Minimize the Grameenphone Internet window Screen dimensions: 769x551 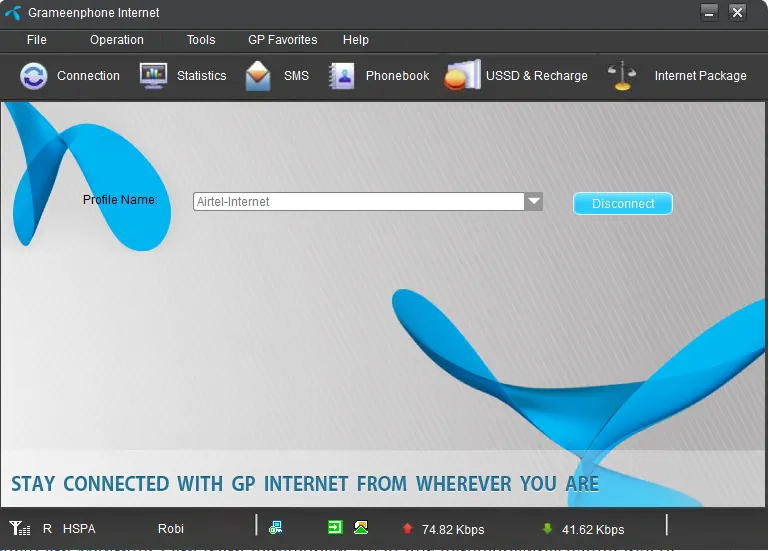coord(709,12)
